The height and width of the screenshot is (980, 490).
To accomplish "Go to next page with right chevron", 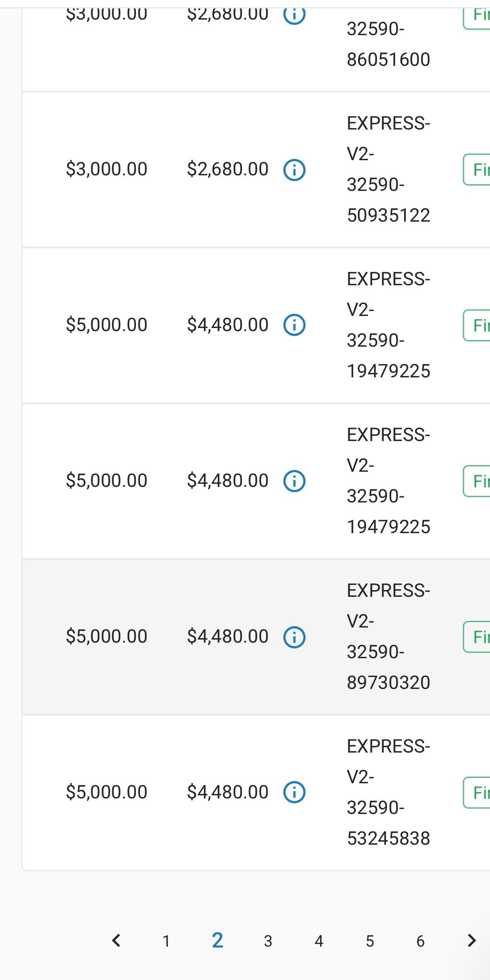I will click(472, 940).
